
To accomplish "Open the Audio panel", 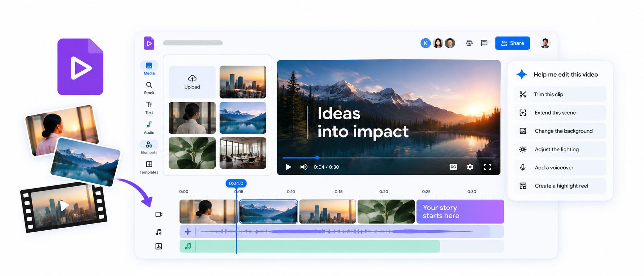I will pyautogui.click(x=149, y=128).
